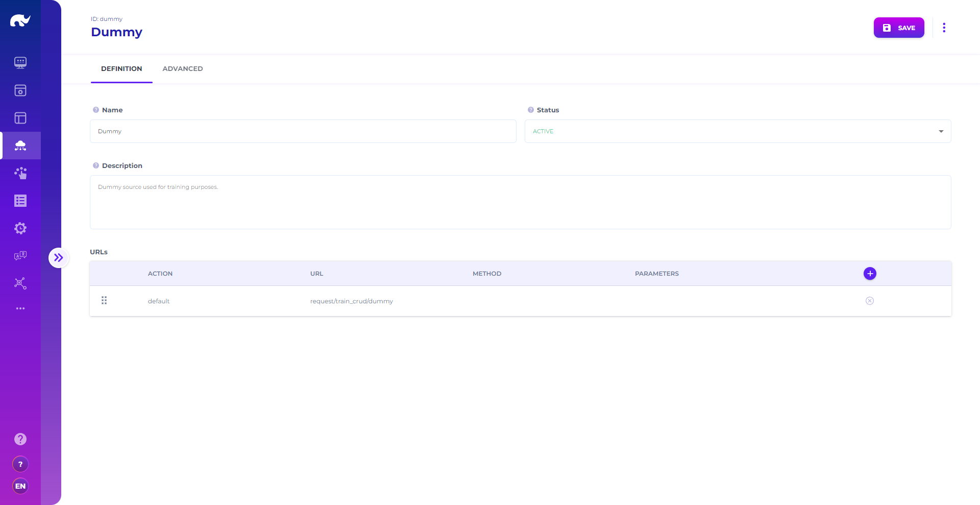
Task: Select the DEFINITION tab
Action: pos(121,68)
